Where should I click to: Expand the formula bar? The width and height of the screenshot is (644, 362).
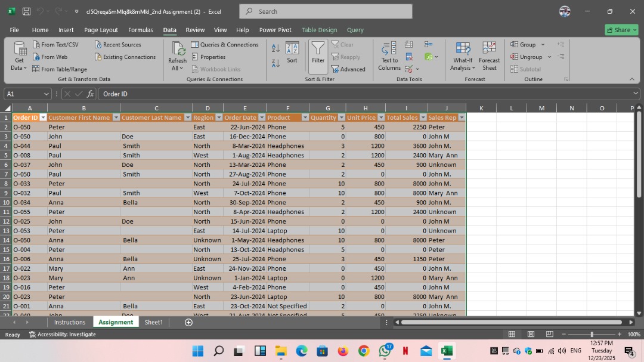click(636, 94)
